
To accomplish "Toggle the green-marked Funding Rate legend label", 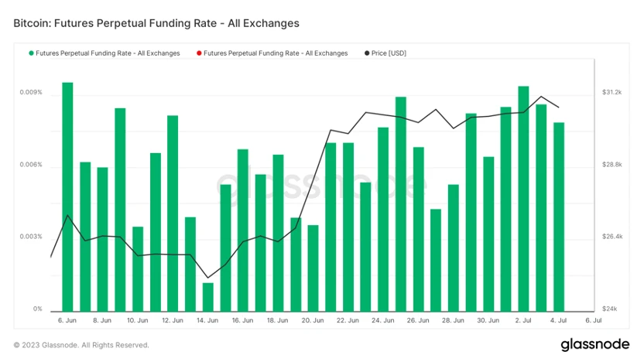I will [108, 53].
